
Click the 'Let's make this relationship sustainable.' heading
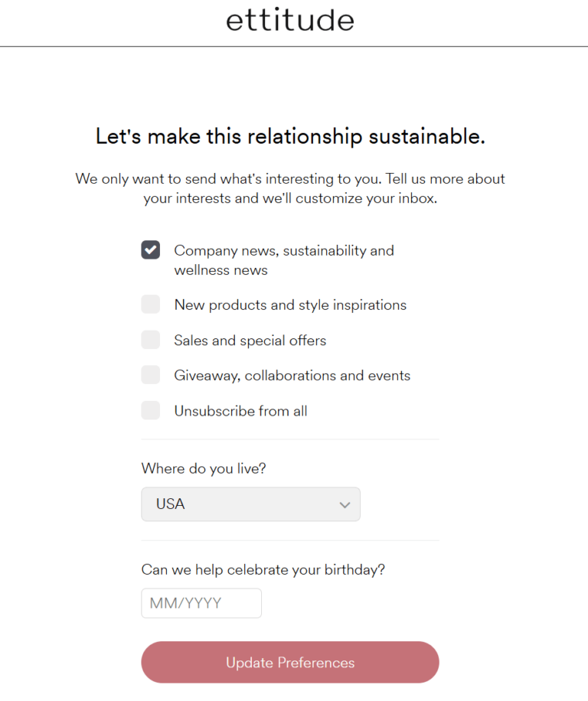[x=290, y=136]
